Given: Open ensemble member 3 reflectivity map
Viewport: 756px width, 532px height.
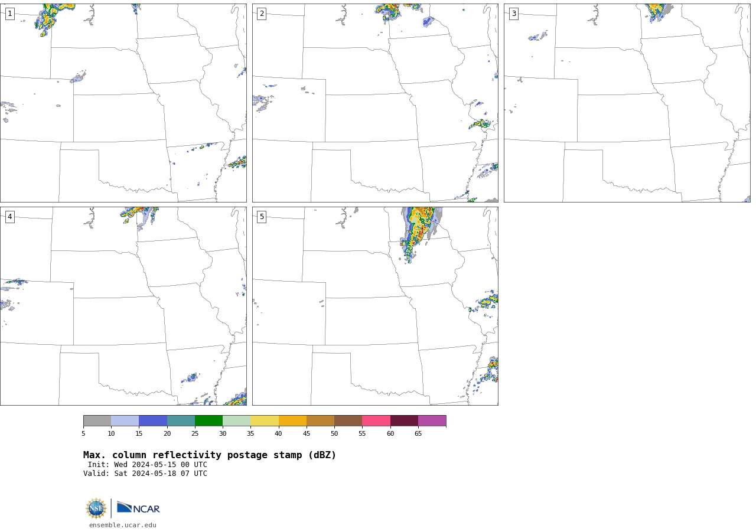Looking at the screenshot, I should point(627,103).
